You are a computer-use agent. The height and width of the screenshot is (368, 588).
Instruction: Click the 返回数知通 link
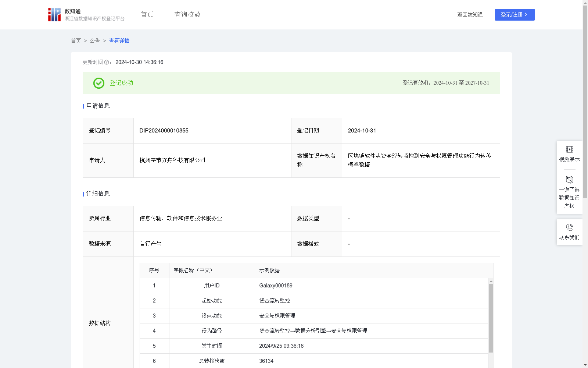point(470,15)
